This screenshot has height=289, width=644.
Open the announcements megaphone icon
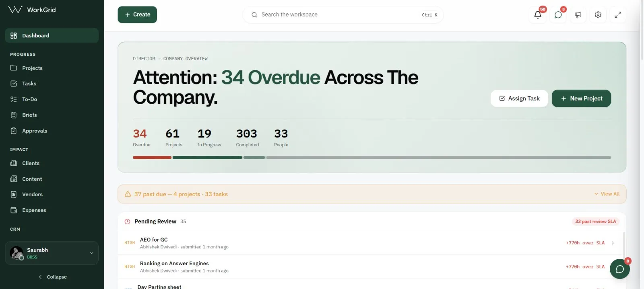pyautogui.click(x=578, y=15)
